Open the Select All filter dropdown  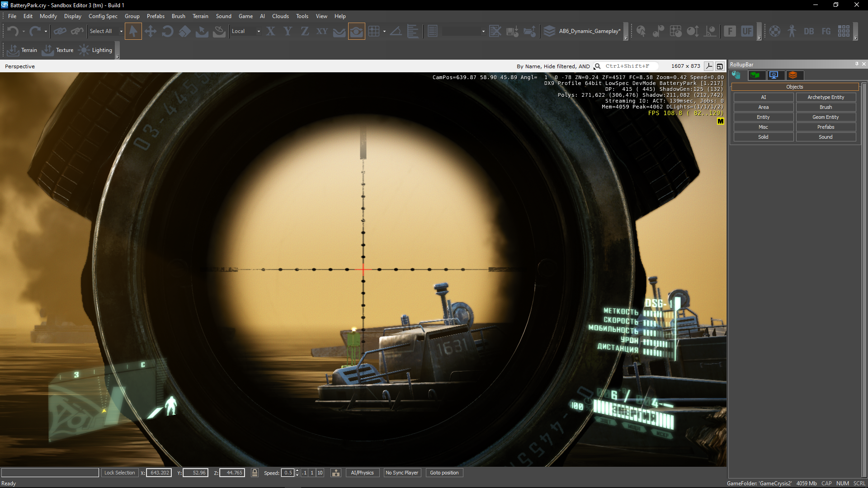tap(121, 31)
